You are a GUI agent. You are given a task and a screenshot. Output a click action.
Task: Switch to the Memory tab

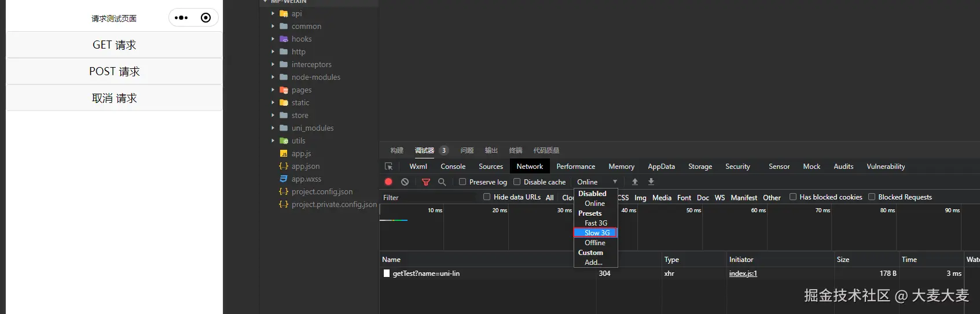pos(622,167)
